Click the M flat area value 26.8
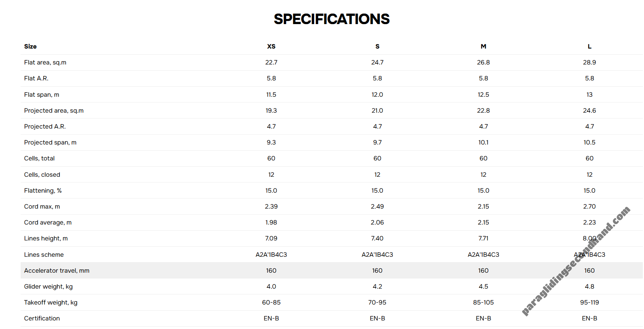Screen dimensions: 644x329 point(483,63)
